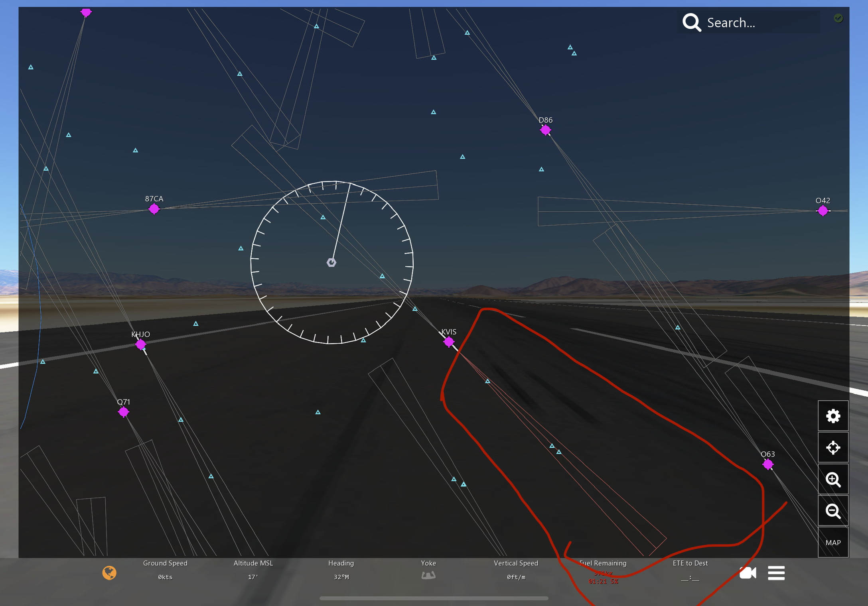868x606 pixels.
Task: Select the O42 airport marker
Action: (823, 211)
